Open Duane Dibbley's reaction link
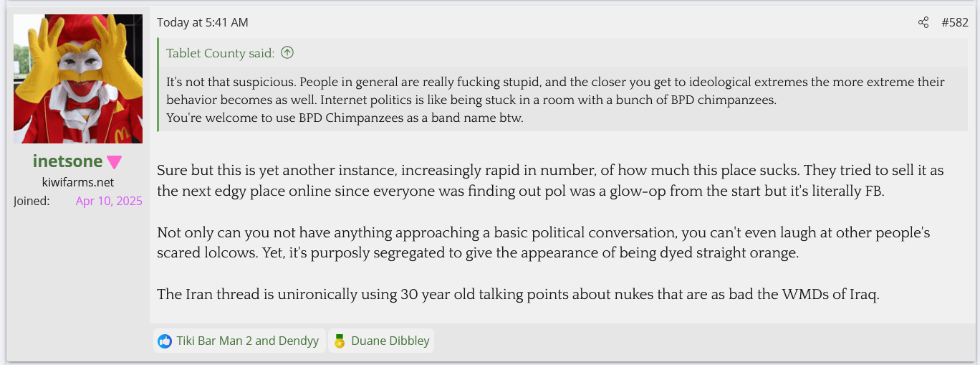 (390, 341)
